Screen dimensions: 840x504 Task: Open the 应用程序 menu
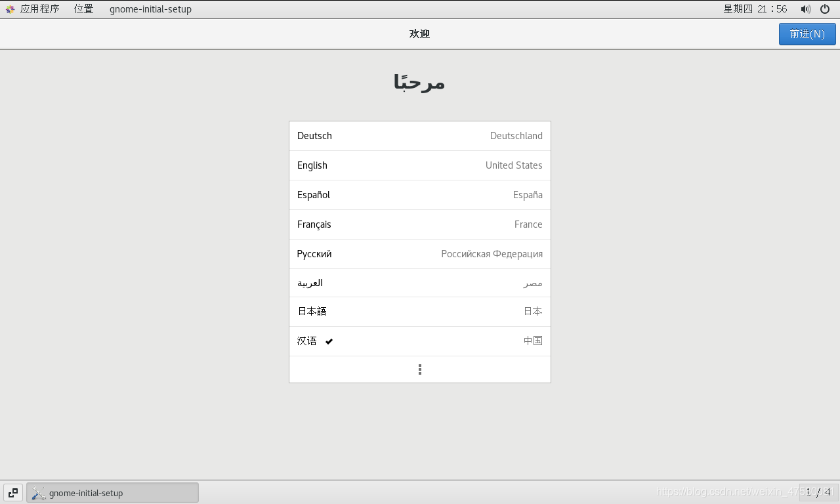point(39,9)
